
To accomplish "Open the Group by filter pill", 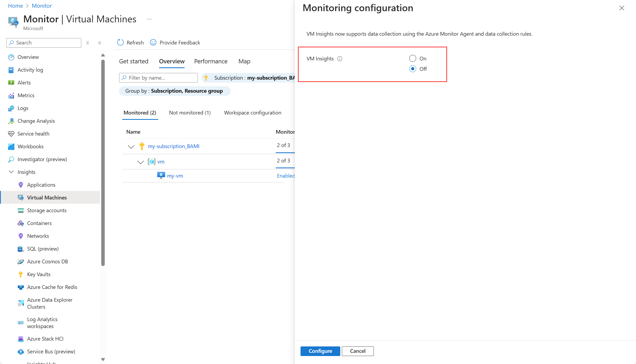I will point(175,91).
